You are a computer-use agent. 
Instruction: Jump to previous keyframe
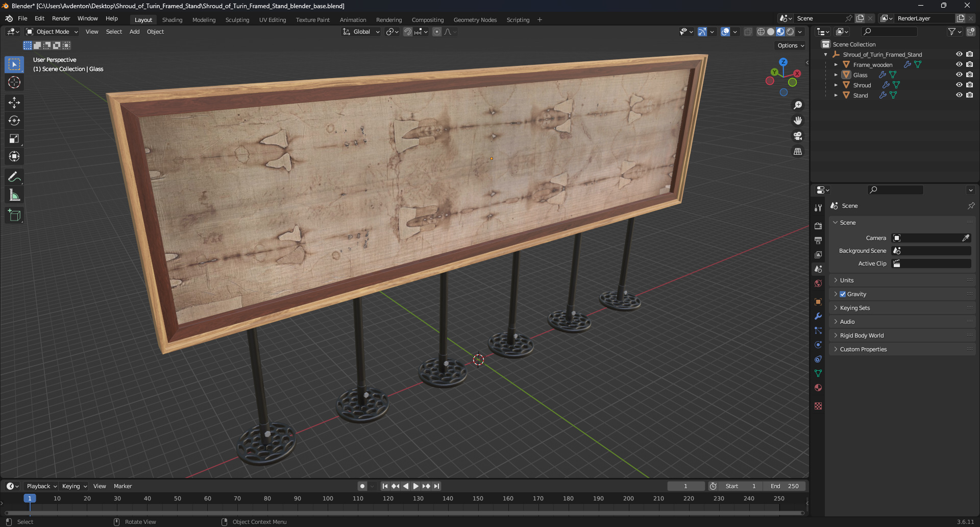(x=395, y=486)
